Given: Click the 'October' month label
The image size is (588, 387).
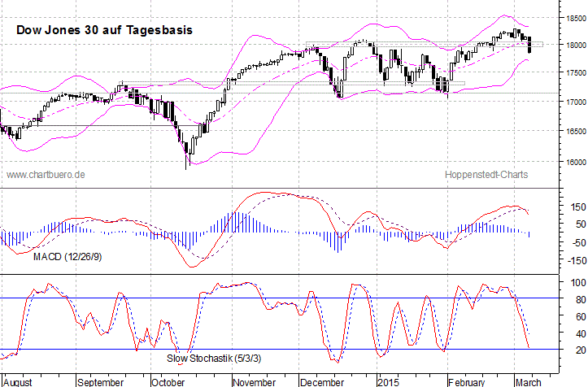Looking at the screenshot, I should 168,382.
